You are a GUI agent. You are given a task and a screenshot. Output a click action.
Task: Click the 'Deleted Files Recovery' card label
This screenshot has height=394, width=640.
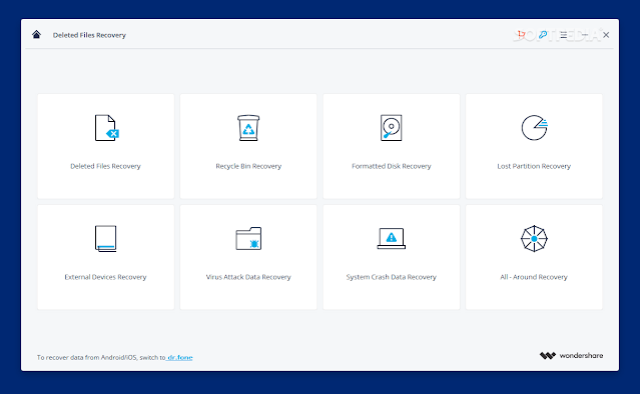click(105, 166)
